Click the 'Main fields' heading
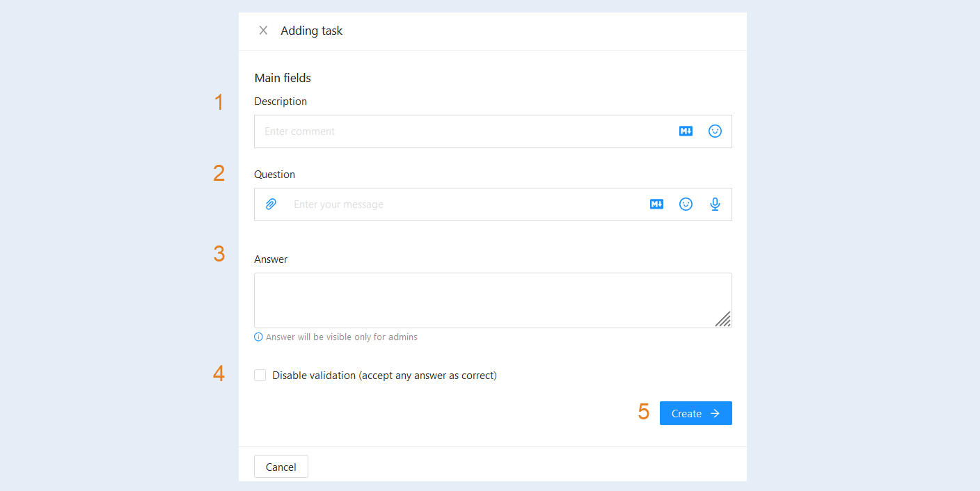 coord(283,78)
